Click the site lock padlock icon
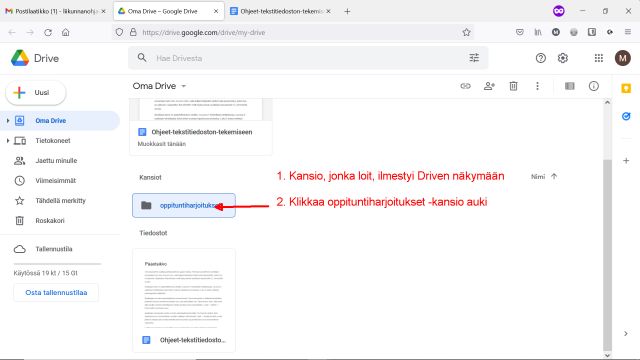The height and width of the screenshot is (360, 640). 133,32
